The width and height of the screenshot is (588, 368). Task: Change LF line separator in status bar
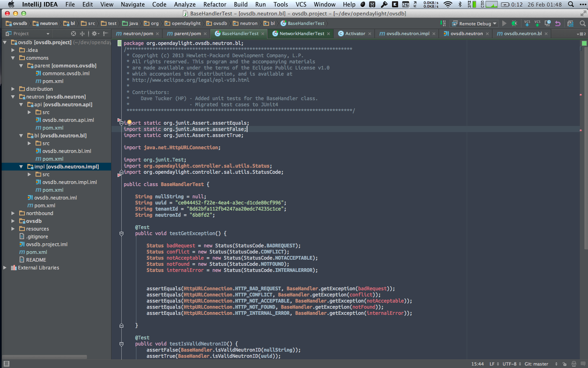click(494, 364)
